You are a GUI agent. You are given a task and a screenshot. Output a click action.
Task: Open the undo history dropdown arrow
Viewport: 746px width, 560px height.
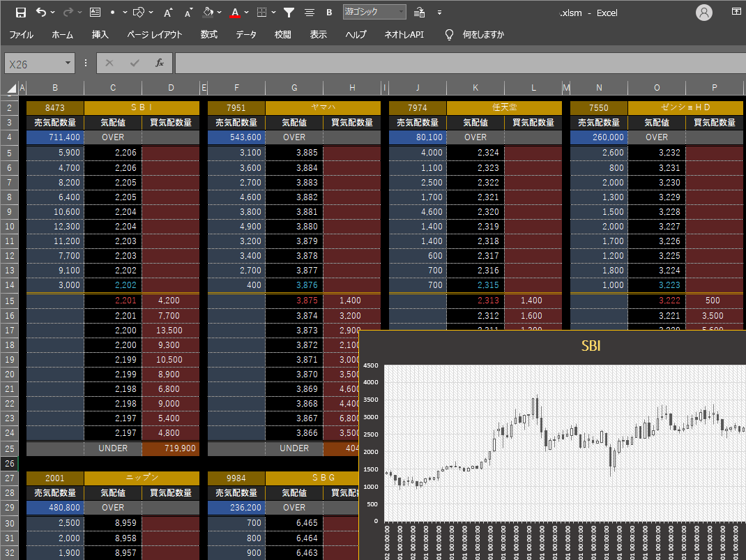pos(52,13)
